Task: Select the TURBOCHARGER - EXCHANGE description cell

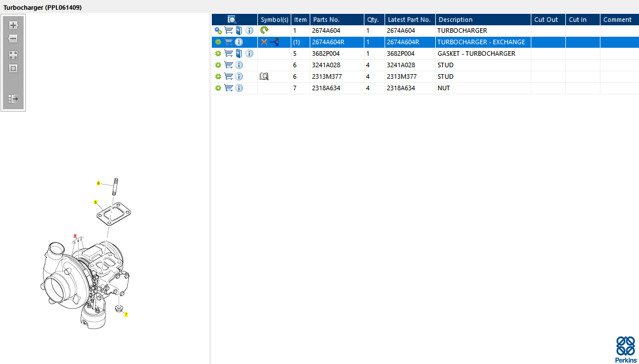Action: click(484, 42)
